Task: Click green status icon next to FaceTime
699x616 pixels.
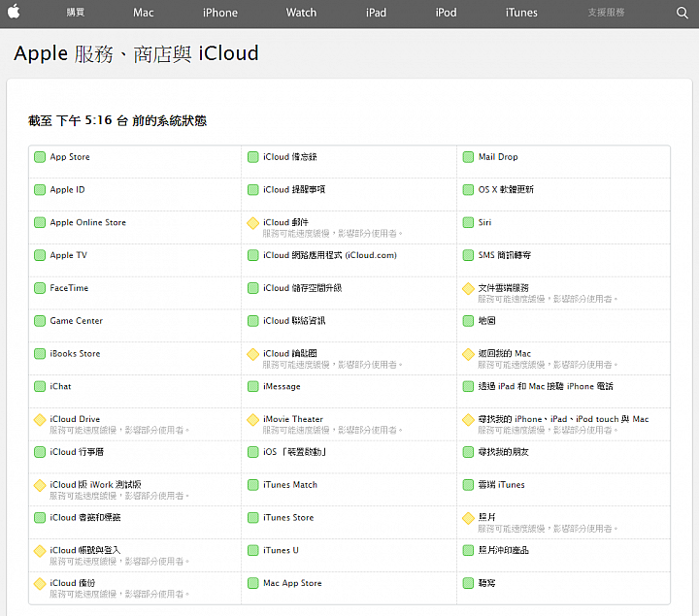Action: pyautogui.click(x=40, y=288)
